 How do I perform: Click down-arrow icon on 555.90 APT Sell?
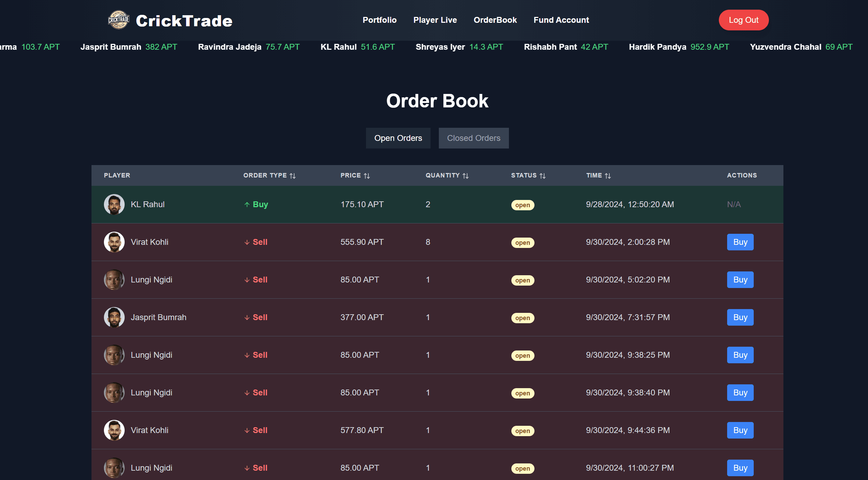(247, 242)
